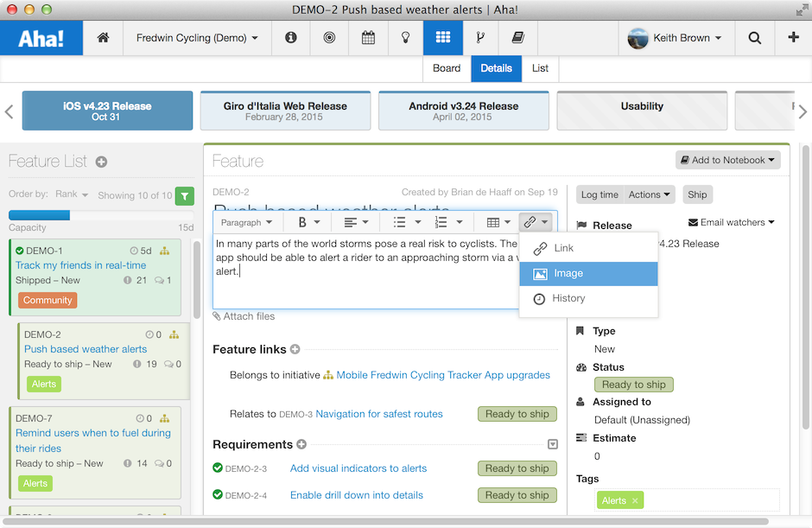Go to the Home icon
The image size is (812, 528).
tap(103, 37)
